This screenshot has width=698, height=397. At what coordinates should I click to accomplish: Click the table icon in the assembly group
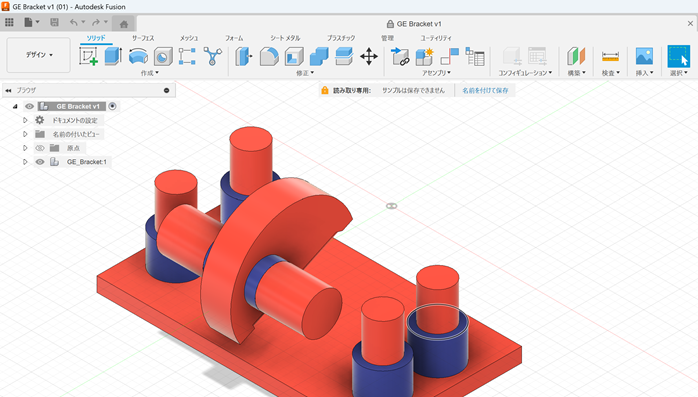pos(475,57)
